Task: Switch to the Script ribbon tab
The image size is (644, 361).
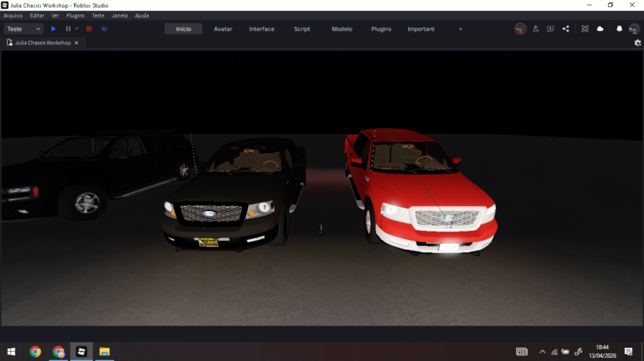Action: (x=302, y=29)
